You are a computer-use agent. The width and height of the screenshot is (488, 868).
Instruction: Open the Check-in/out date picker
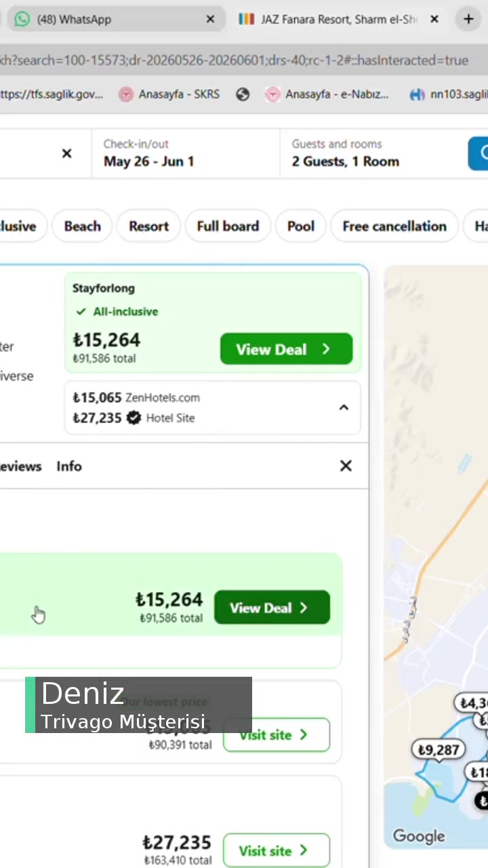tap(186, 153)
